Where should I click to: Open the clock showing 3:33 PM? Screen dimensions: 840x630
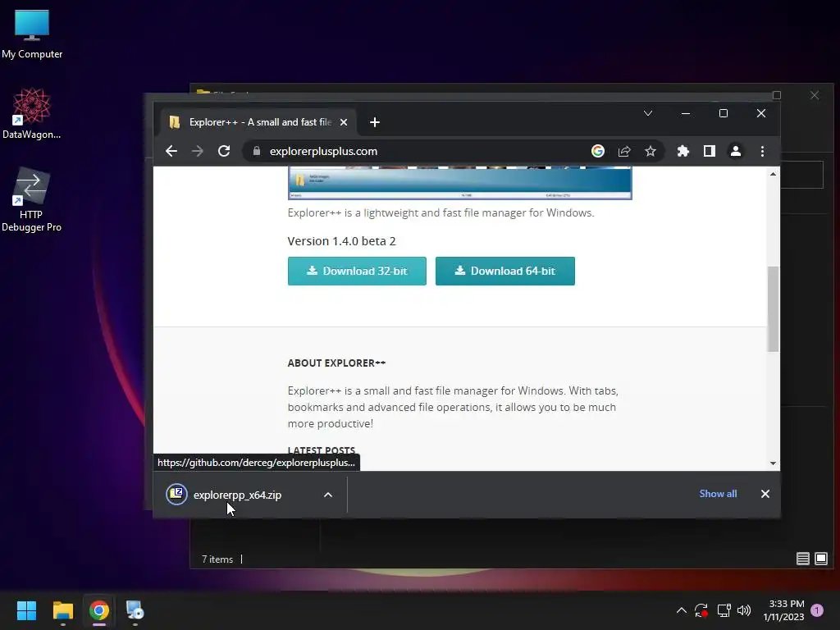pyautogui.click(x=783, y=610)
